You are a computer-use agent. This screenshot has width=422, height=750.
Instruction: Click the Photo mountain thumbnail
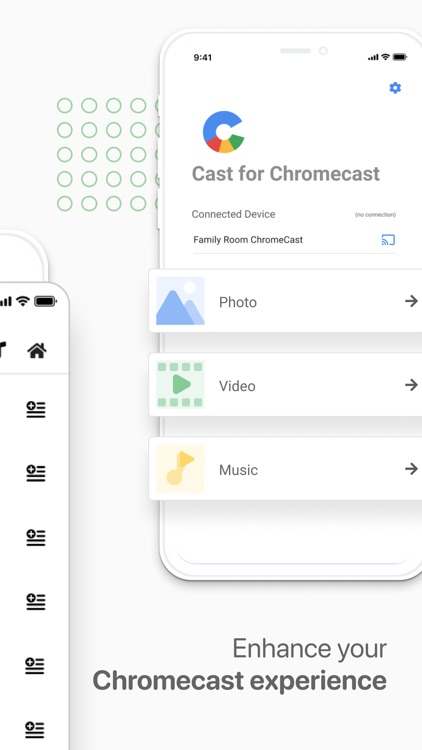click(180, 301)
